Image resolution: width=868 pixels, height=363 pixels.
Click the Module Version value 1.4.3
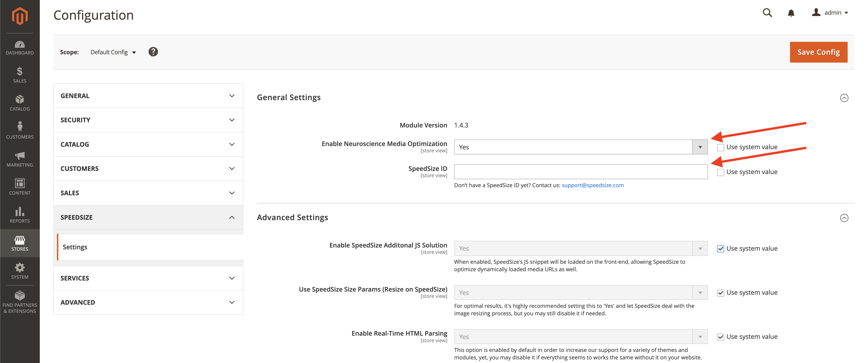pos(461,125)
